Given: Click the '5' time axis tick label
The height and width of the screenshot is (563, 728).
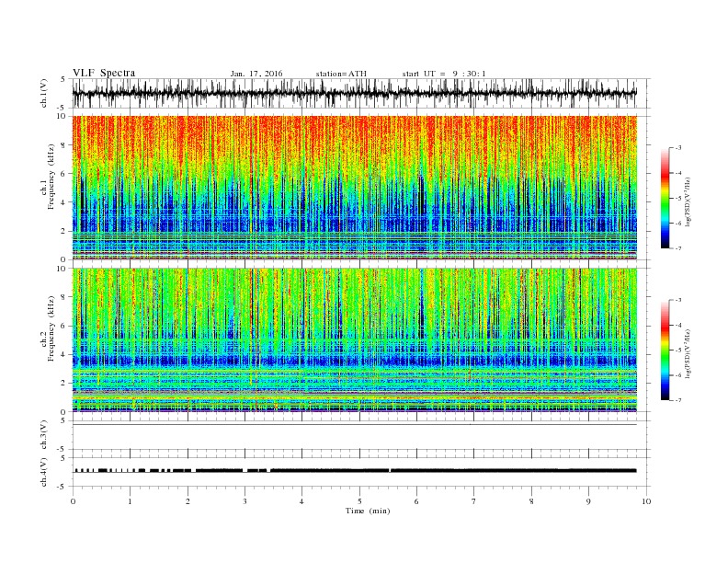Looking at the screenshot, I should click(x=359, y=501).
